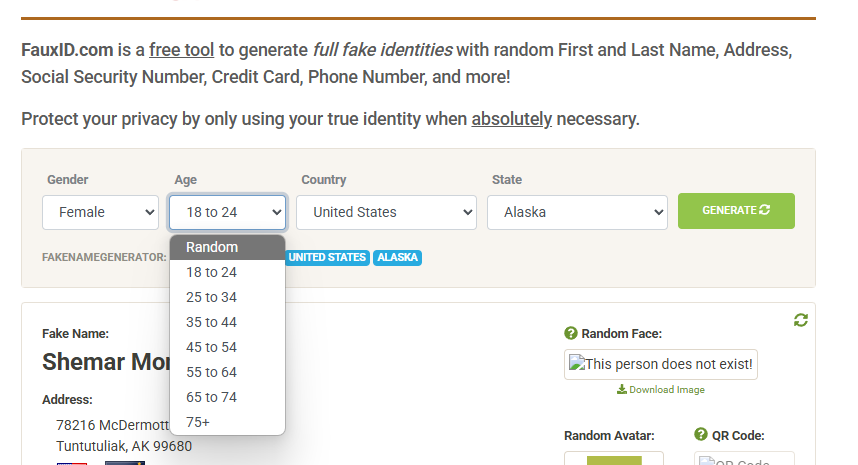This screenshot has width=858, height=465.
Task: Click the broken random face image
Action: (x=660, y=364)
